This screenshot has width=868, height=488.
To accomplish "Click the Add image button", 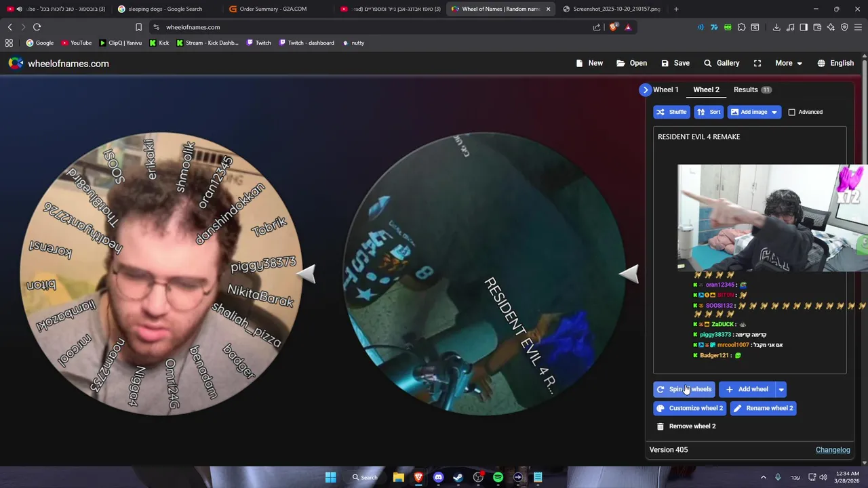I will [748, 112].
